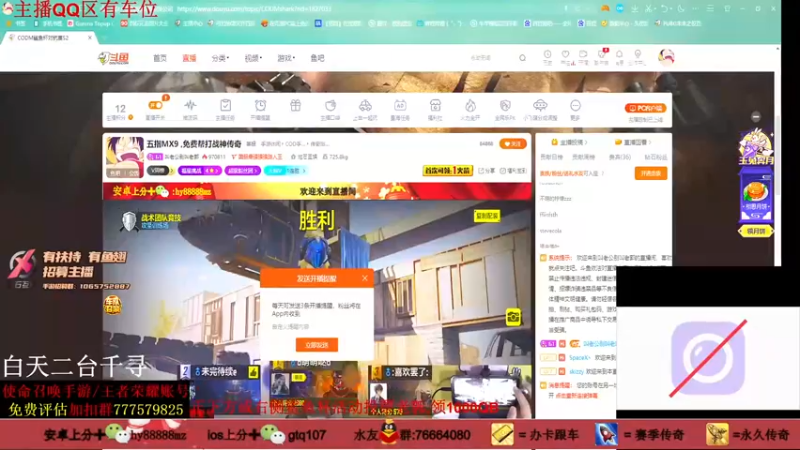Expand the 直播回看 header link with chevron
The width and height of the screenshot is (800, 450).
(633, 142)
